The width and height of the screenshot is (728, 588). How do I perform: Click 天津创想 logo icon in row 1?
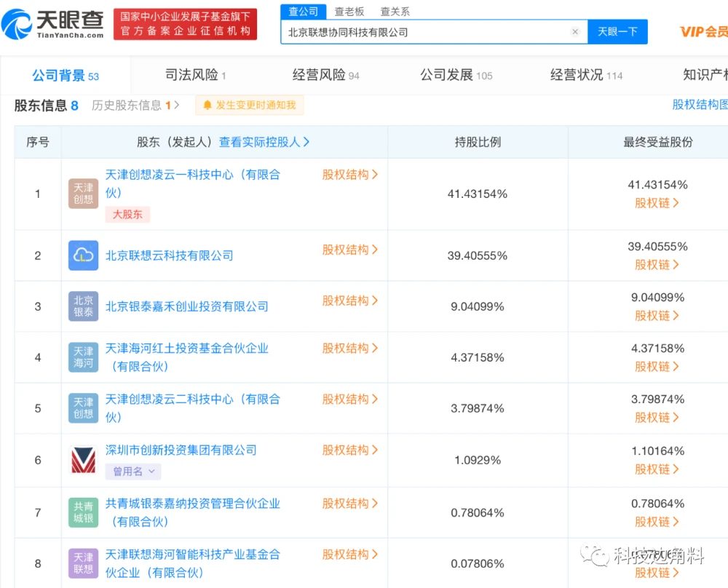click(x=83, y=194)
